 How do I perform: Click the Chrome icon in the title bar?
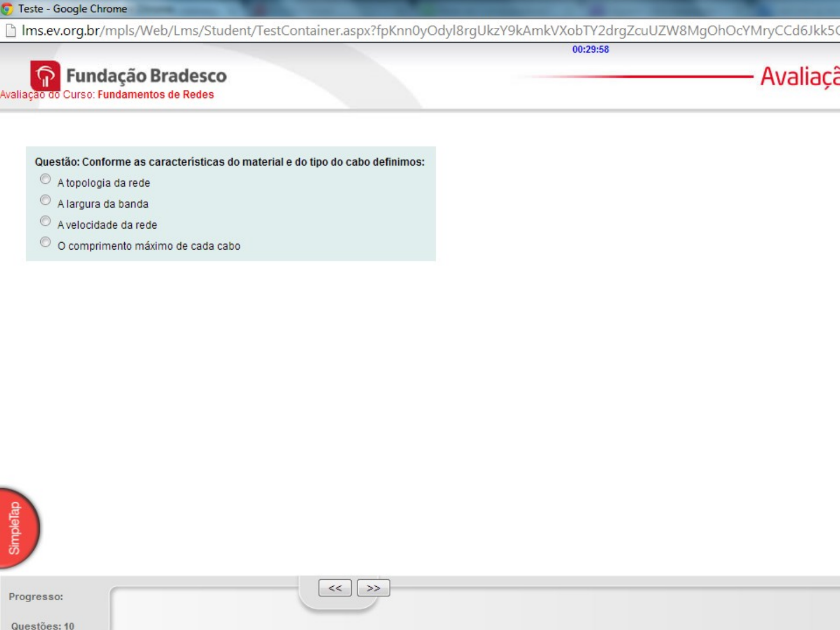[6, 9]
